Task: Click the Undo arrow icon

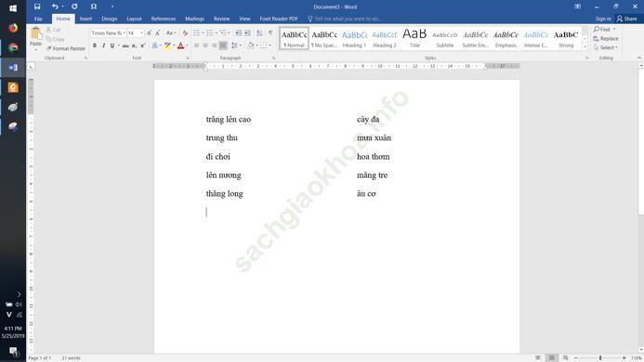Action: [x=55, y=6]
